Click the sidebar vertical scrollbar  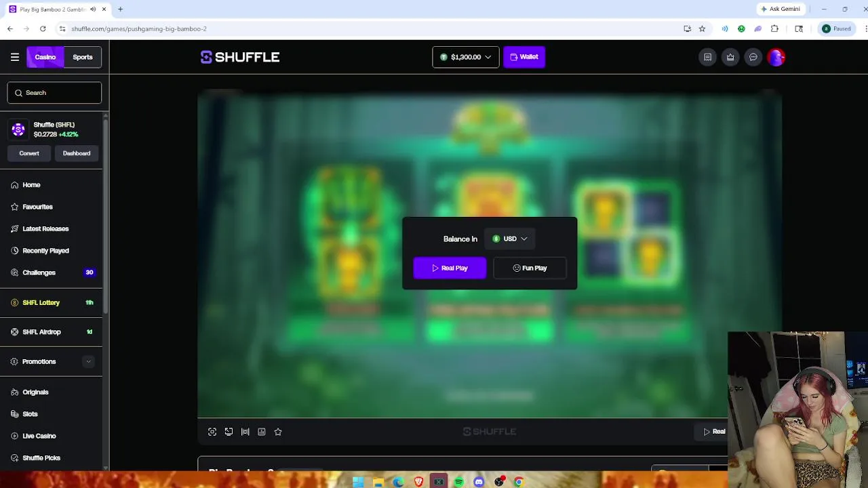pos(105,217)
